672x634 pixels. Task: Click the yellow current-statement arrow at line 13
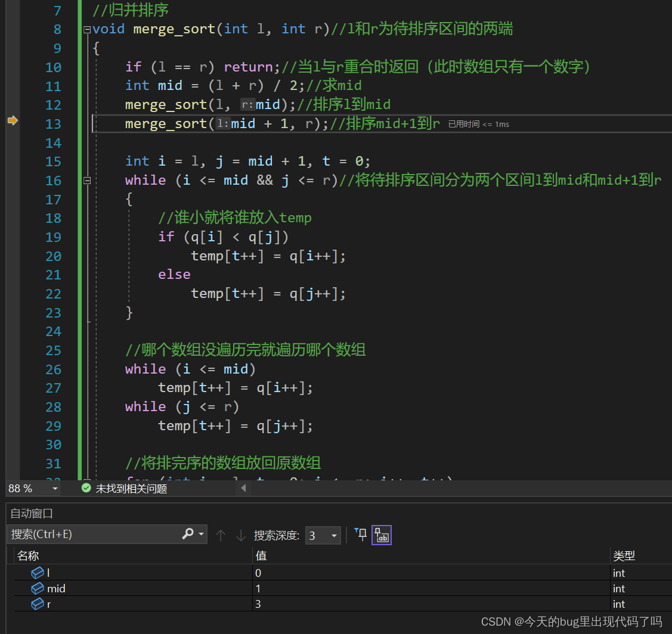[13, 120]
